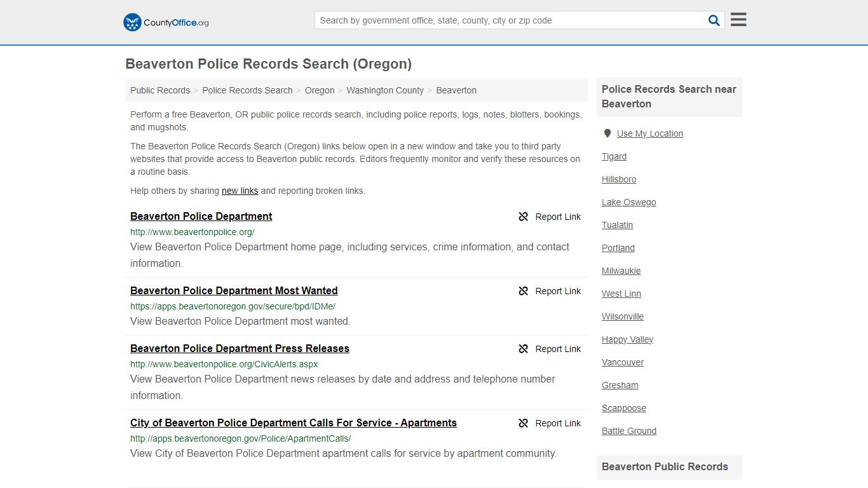Go to Washington County breadcrumb
The image size is (868, 488).
pos(385,90)
